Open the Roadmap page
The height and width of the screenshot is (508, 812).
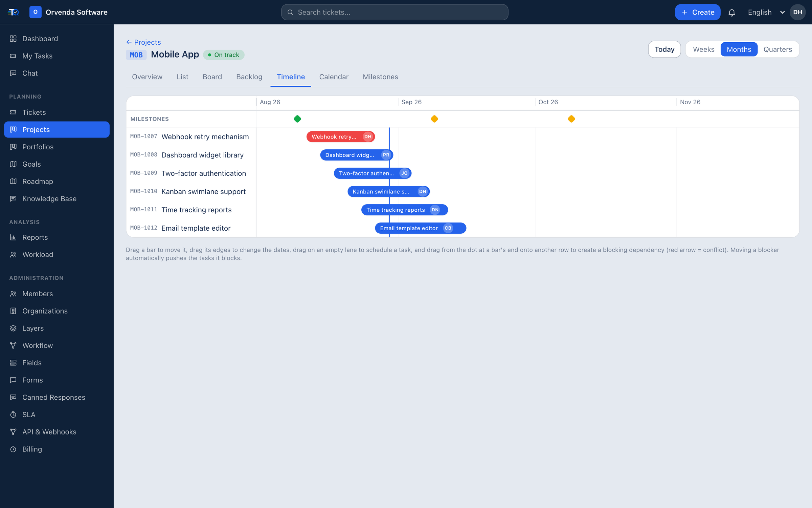57,181
